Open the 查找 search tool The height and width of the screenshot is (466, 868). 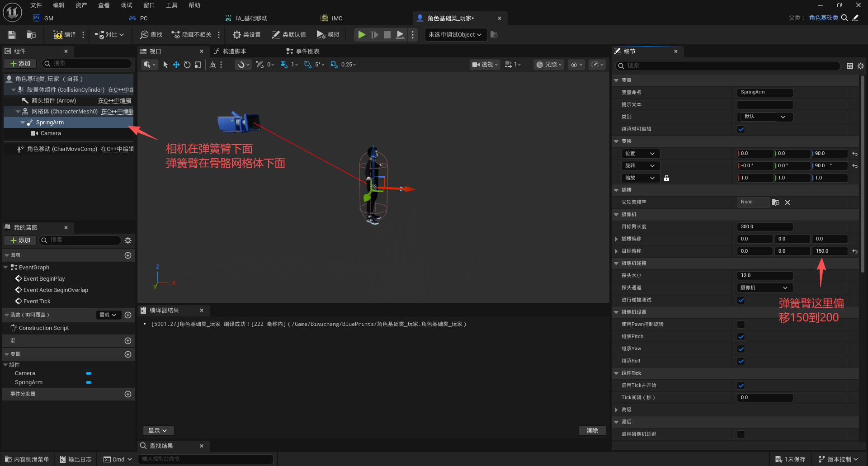coord(151,35)
